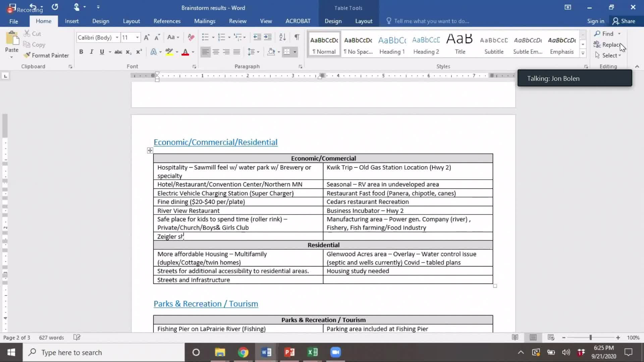
Task: Open Ribbon Display Options
Action: click(x=568, y=7)
